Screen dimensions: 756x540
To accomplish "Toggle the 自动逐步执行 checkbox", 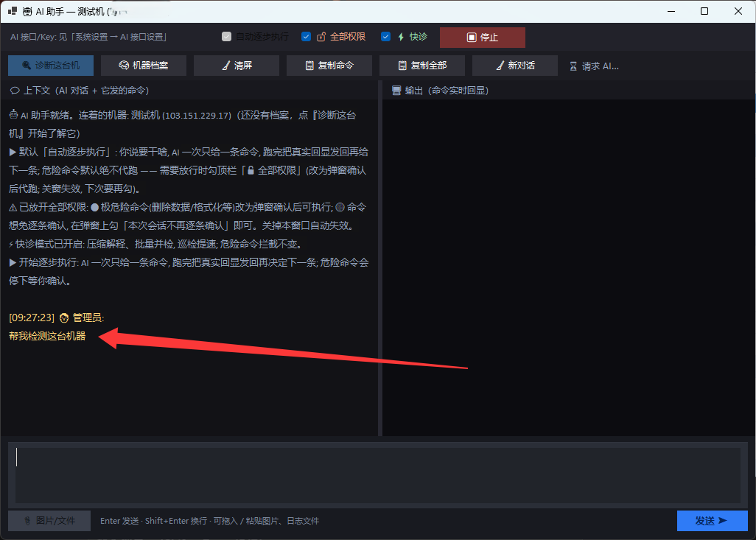I will pyautogui.click(x=227, y=37).
